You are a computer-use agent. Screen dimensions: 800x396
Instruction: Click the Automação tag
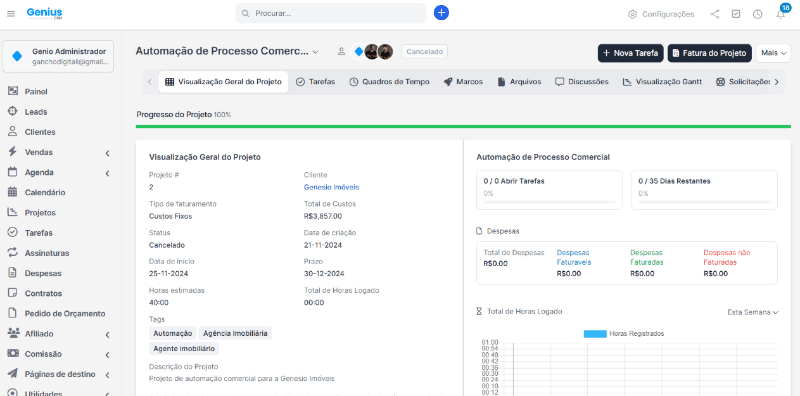pos(172,333)
